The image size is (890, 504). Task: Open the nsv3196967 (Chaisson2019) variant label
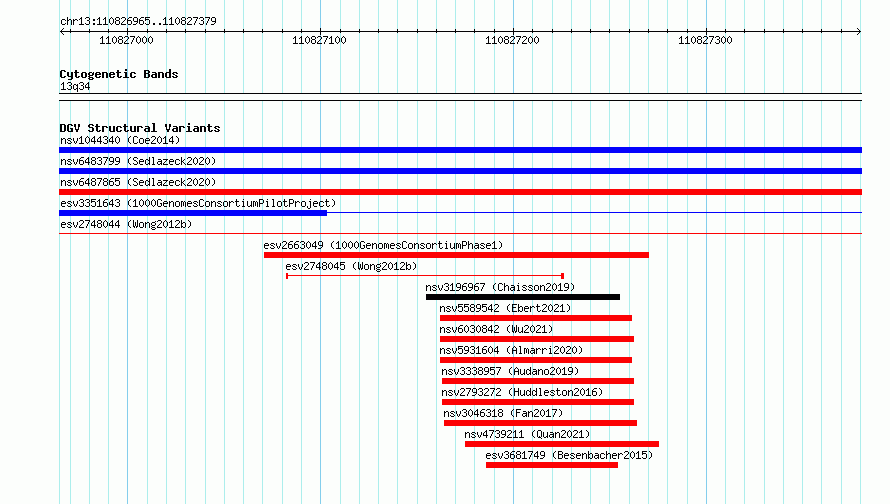[500, 287]
